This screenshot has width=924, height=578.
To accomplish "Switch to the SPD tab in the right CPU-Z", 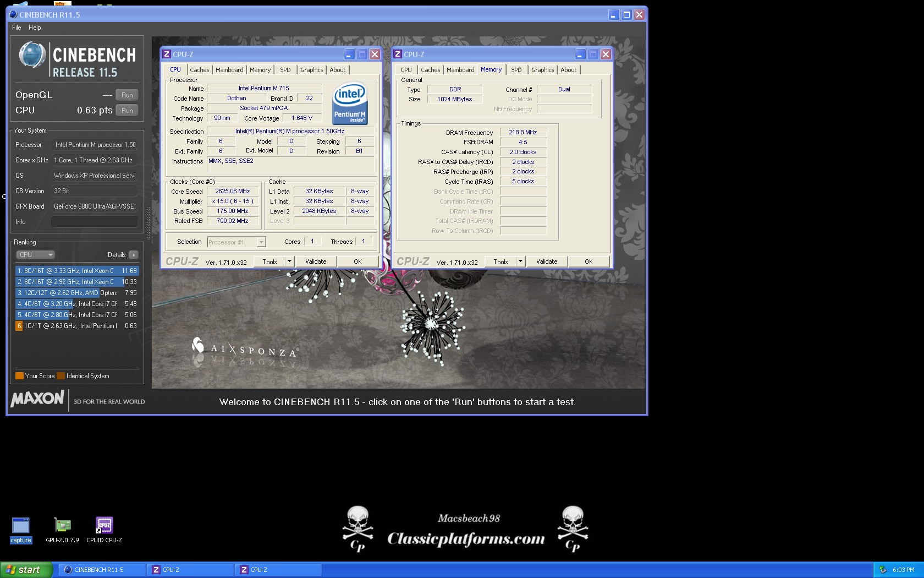I will tap(516, 70).
